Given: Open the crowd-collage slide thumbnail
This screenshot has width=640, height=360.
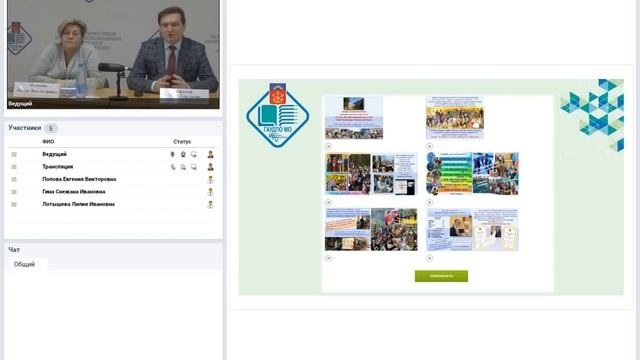Looking at the screenshot, I should pos(371,229).
